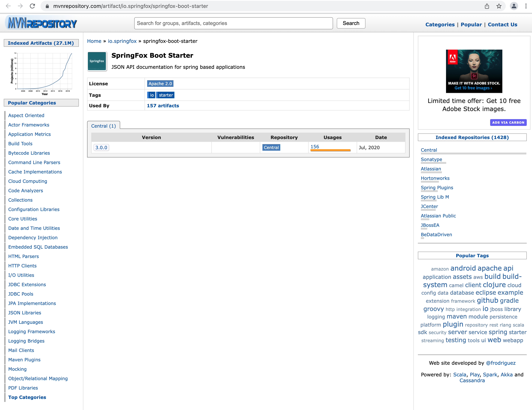Switch to the Central (1) tab
The image size is (532, 410).
pos(104,126)
